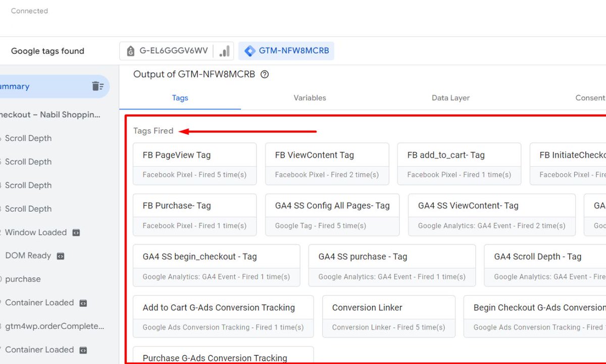
Task: Open the FB ViewContent Tag card
Action: (x=327, y=164)
